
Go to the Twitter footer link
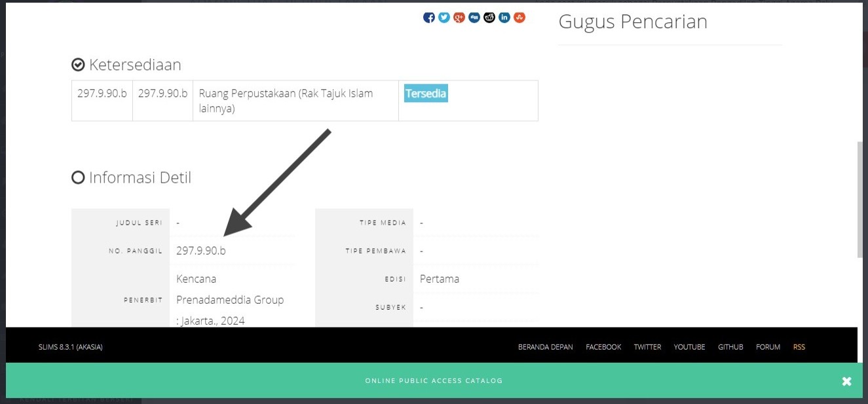(647, 347)
